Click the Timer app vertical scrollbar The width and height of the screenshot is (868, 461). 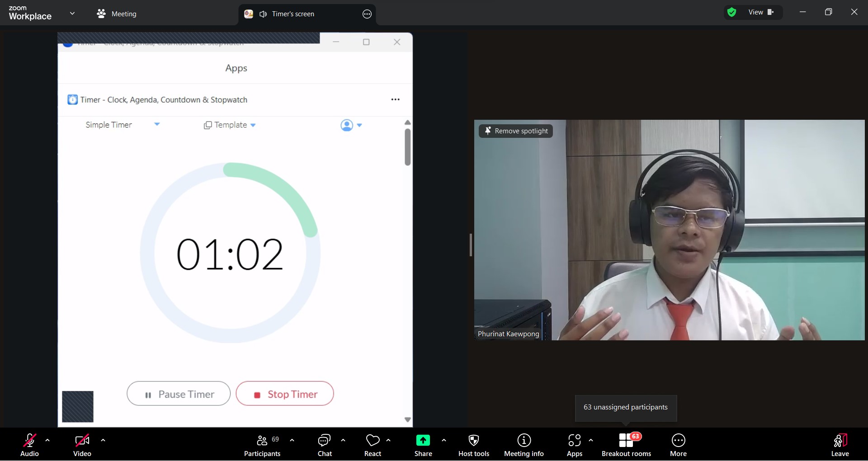point(407,147)
